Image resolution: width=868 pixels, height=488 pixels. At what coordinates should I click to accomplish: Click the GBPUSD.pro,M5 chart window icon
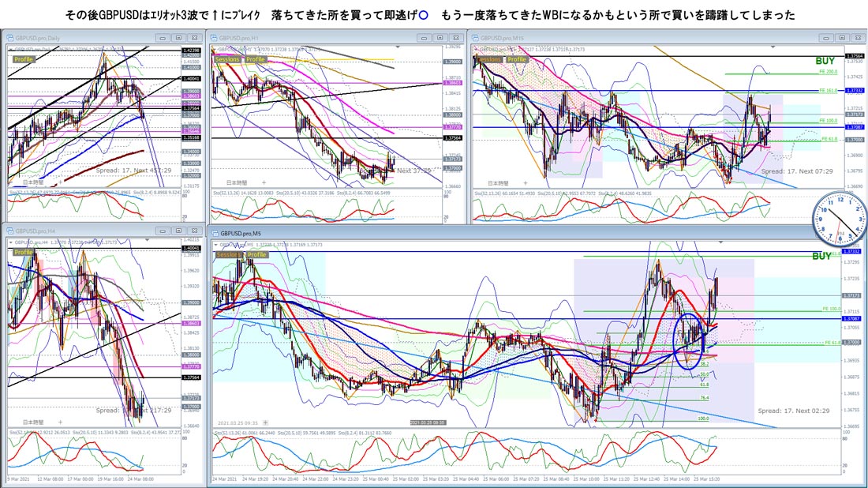click(x=214, y=234)
